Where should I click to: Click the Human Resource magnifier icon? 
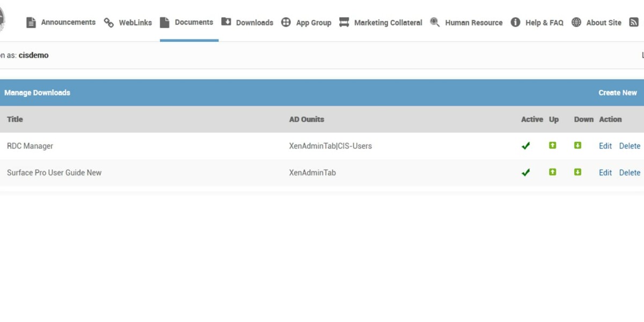(x=434, y=23)
